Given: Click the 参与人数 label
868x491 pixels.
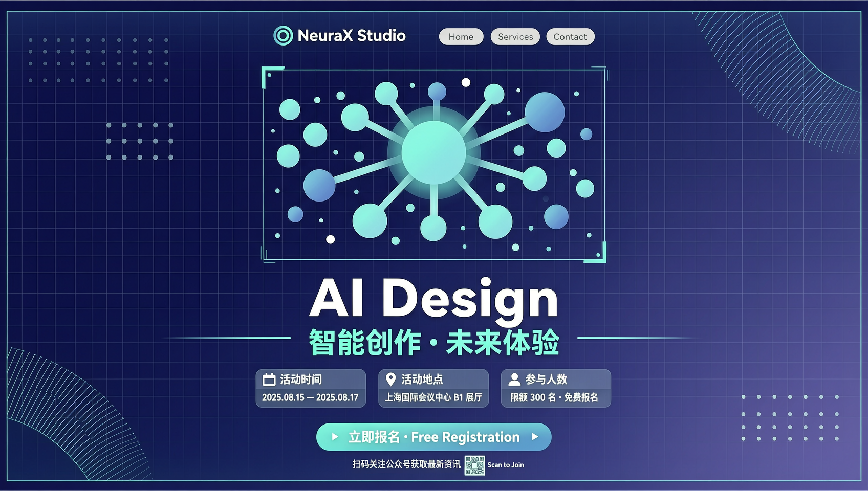Looking at the screenshot, I should pos(546,380).
